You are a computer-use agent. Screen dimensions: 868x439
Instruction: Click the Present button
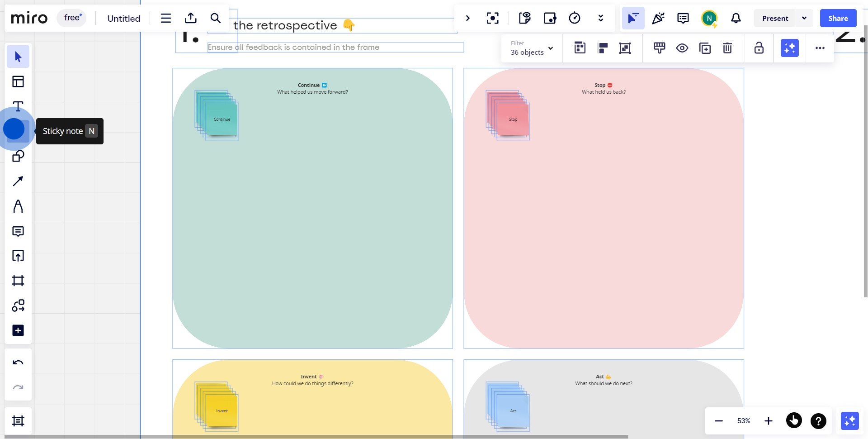pyautogui.click(x=775, y=18)
